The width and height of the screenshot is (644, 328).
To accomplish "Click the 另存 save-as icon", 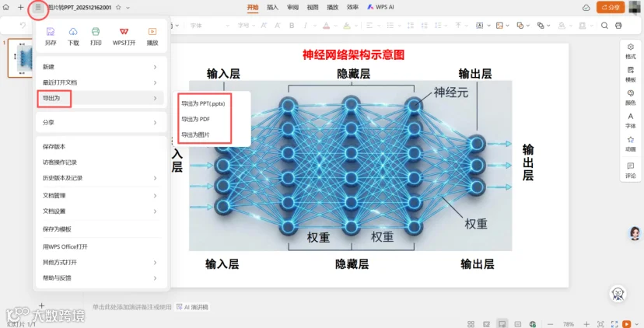I will click(x=51, y=32).
